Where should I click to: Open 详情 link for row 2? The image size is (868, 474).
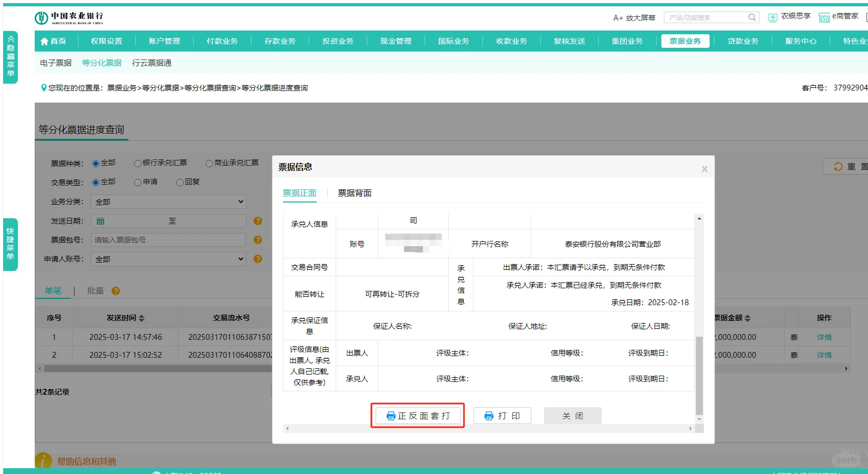824,355
